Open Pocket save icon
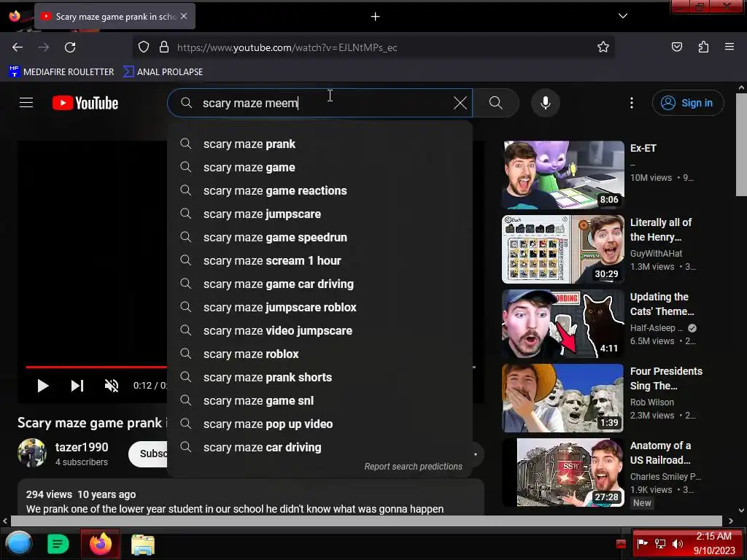This screenshot has width=747, height=560. 676,47
